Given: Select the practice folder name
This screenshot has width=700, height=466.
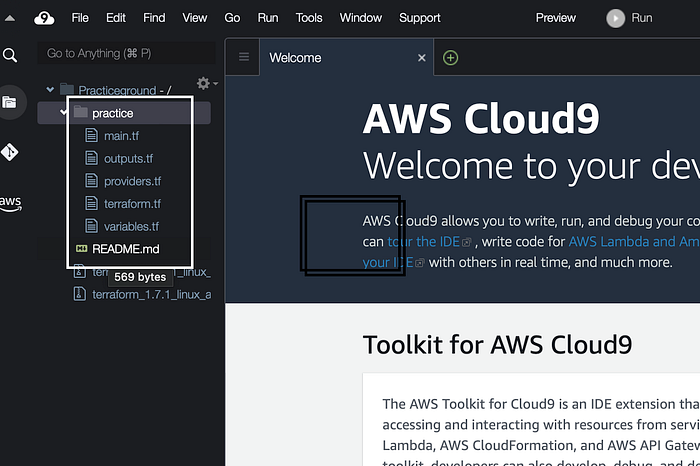Looking at the screenshot, I should tap(112, 113).
